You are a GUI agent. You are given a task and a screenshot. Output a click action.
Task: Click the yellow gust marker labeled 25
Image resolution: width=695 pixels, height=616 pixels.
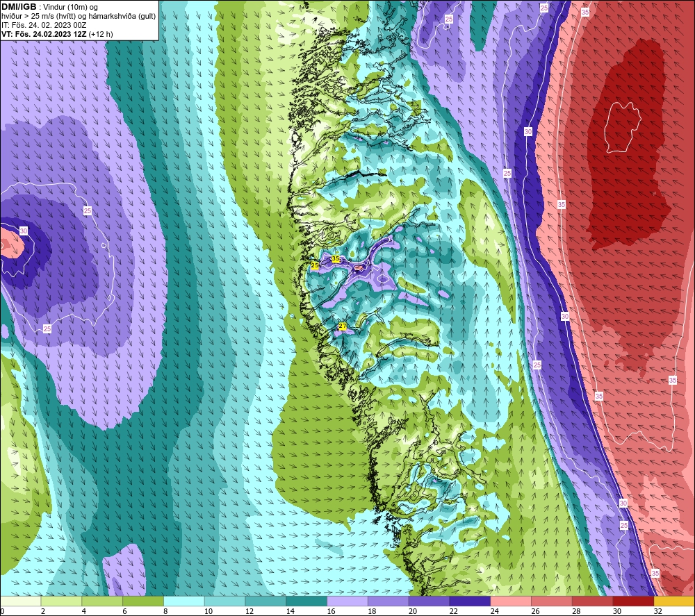[x=315, y=265]
